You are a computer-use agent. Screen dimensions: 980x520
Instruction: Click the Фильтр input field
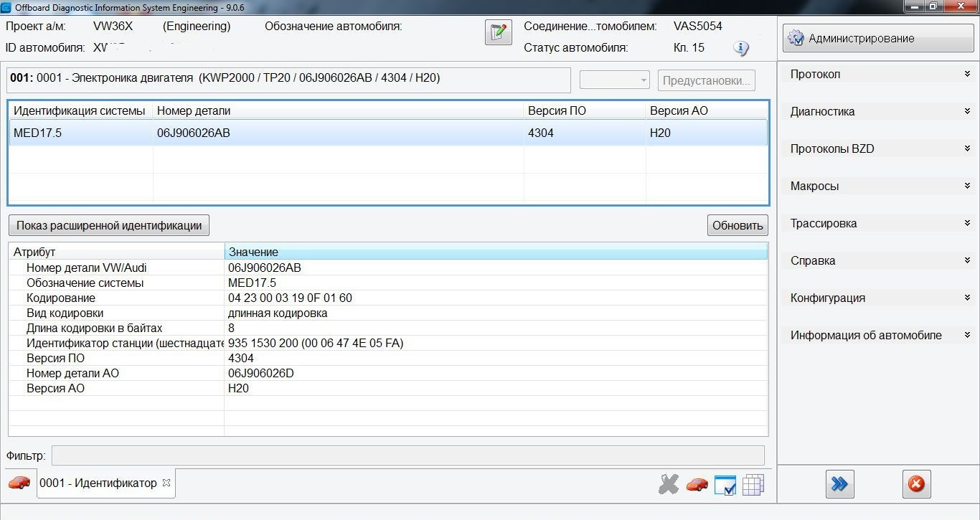coord(407,455)
